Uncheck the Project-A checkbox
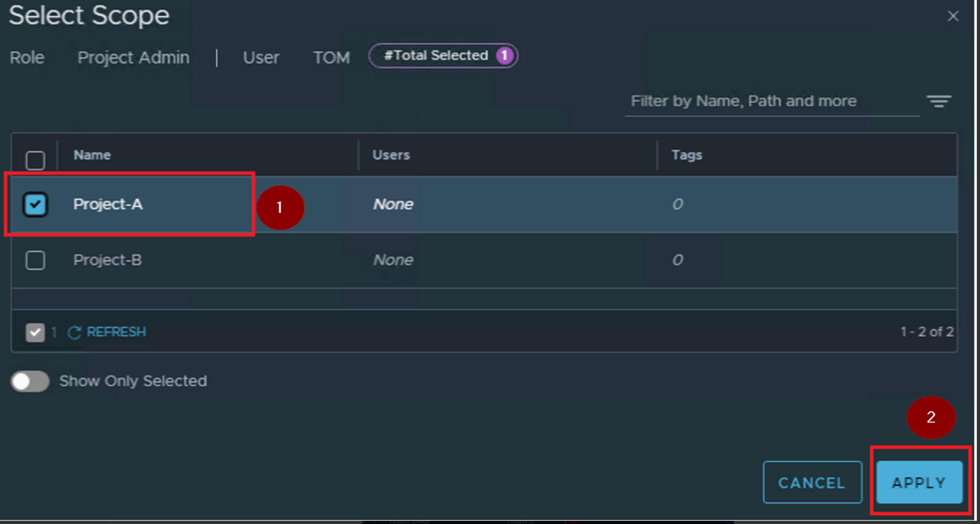980x524 pixels. pos(35,205)
